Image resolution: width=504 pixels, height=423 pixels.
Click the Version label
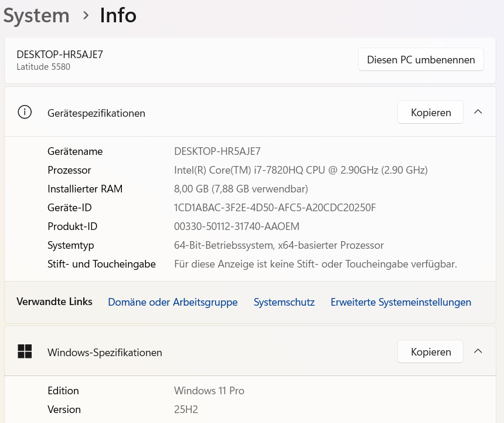[x=64, y=410]
